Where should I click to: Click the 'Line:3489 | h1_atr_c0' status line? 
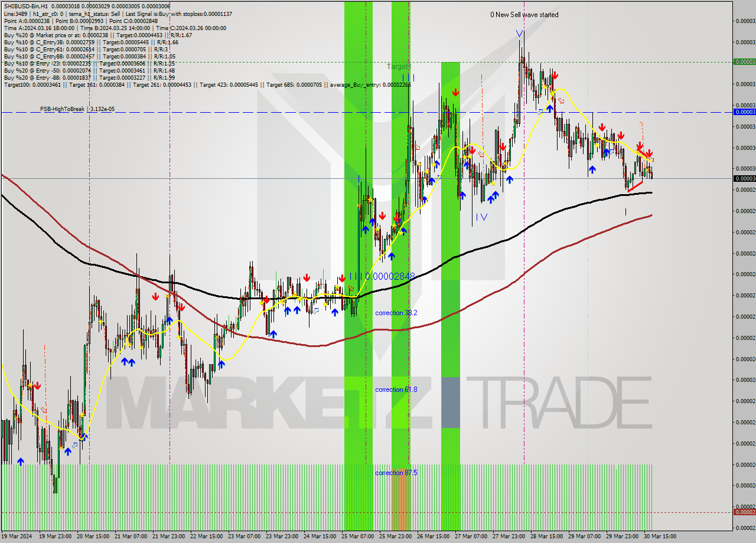(x=118, y=14)
